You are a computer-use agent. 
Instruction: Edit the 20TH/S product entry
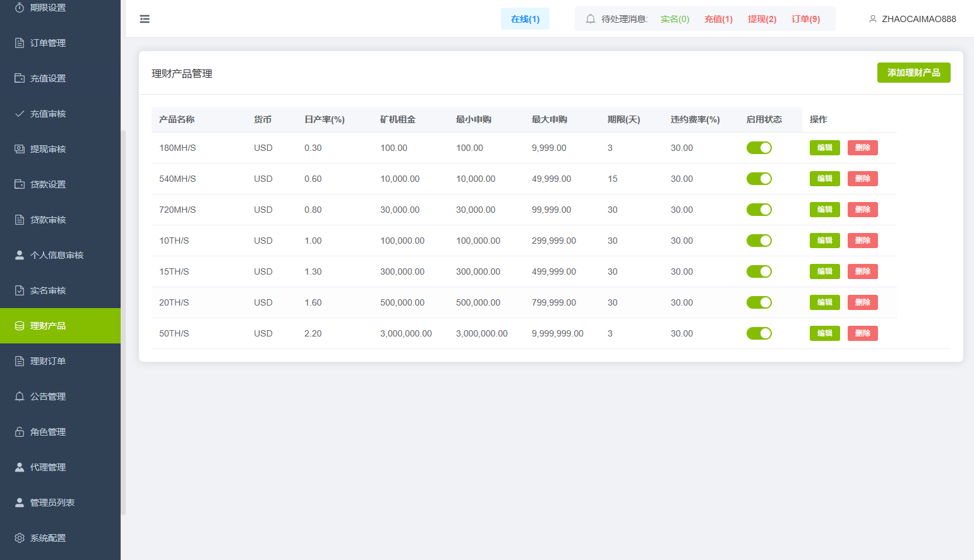pos(824,302)
